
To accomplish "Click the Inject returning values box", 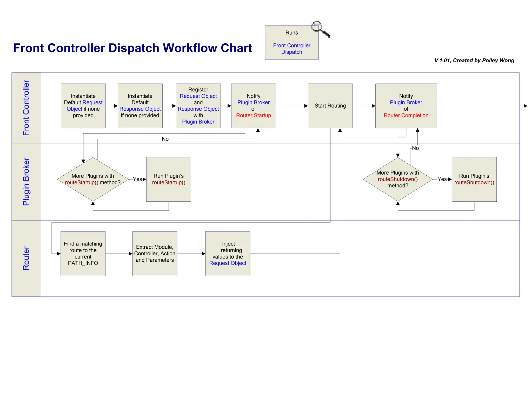I will pos(228,254).
